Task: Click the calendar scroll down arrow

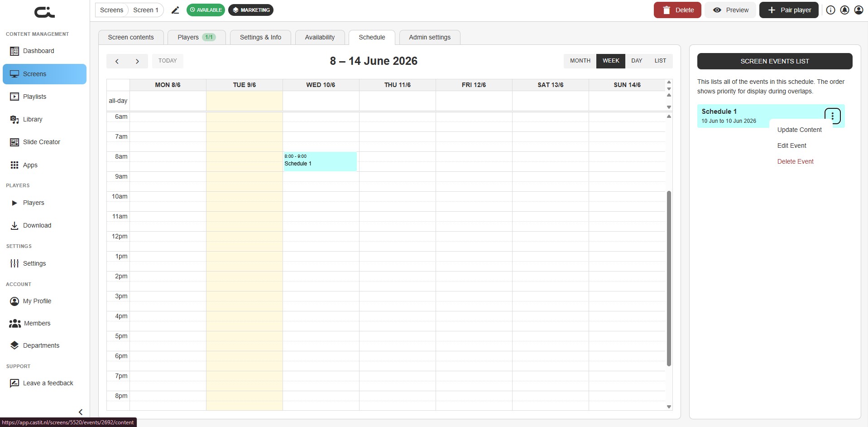Action: (x=669, y=407)
